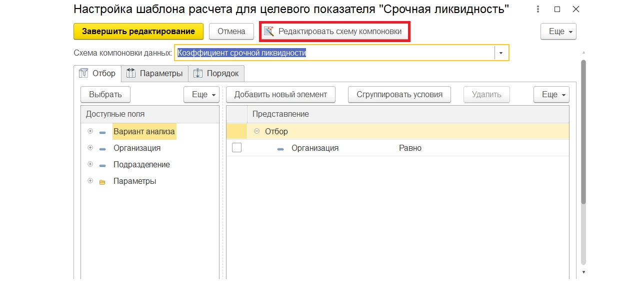Screen dimensions: 644x284
Task: Open the top-right Еще menu
Action: tap(558, 32)
